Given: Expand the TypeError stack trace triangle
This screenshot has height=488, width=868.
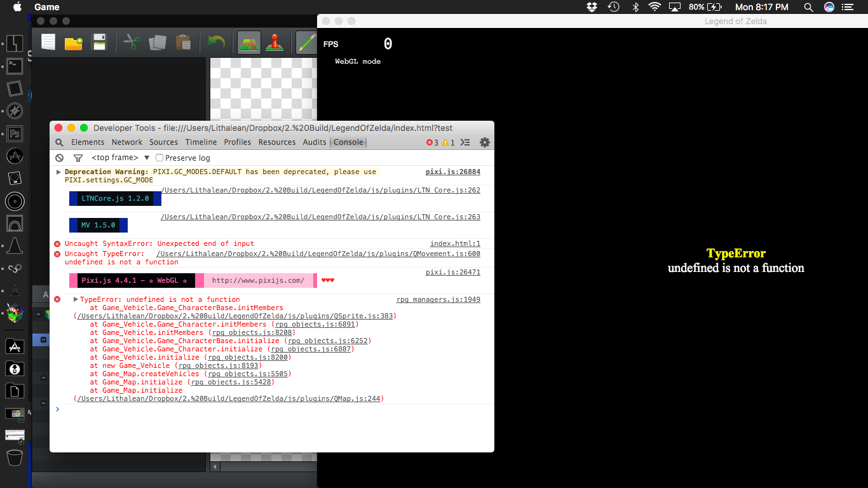Looking at the screenshot, I should tap(76, 299).
